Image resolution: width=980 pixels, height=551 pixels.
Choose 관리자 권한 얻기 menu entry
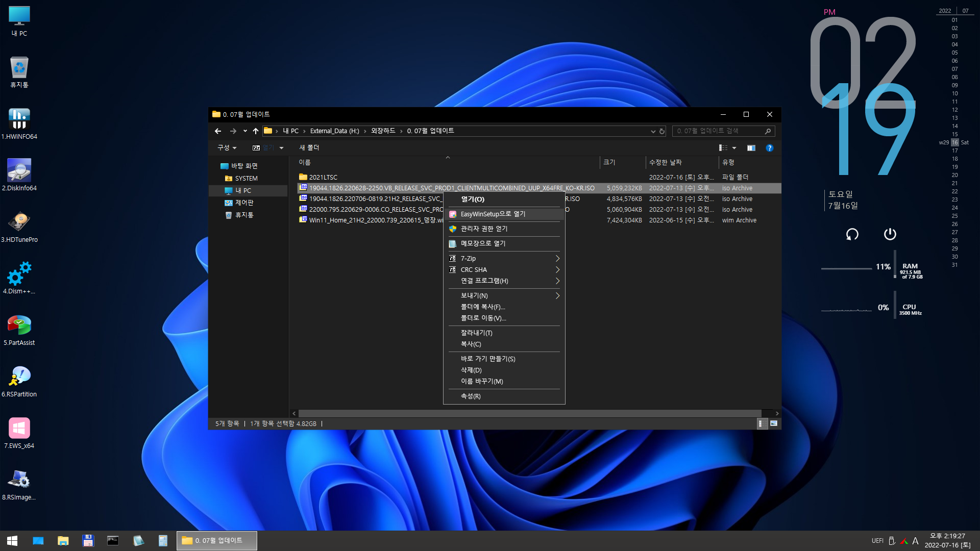504,229
